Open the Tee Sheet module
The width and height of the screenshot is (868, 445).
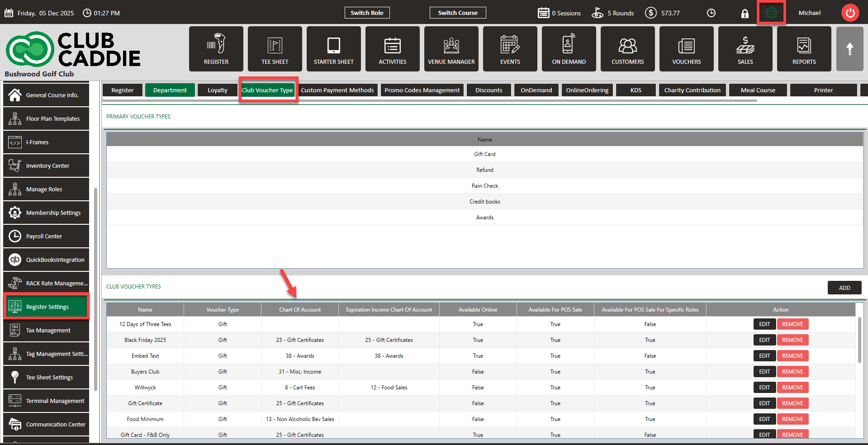pos(275,49)
